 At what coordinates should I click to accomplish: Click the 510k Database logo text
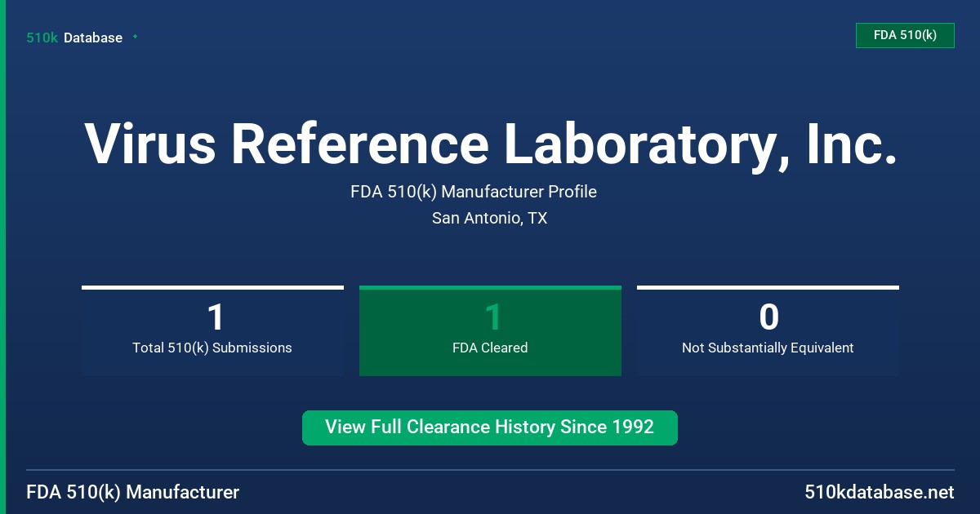coord(74,38)
